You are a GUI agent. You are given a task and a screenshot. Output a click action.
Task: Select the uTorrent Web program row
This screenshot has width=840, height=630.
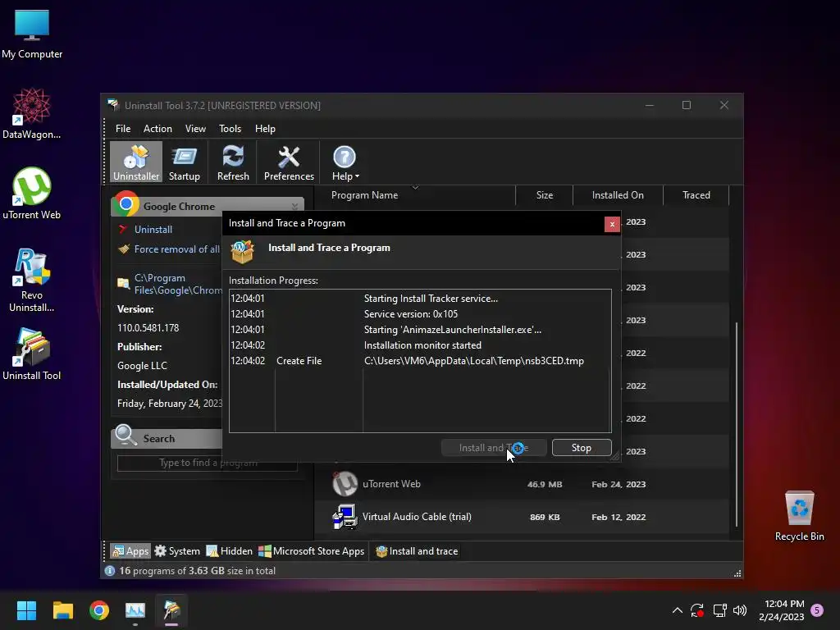coord(521,484)
